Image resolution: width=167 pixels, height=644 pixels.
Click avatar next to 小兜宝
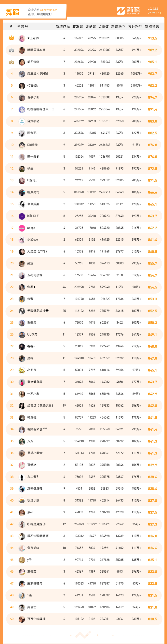pos(22,370)
